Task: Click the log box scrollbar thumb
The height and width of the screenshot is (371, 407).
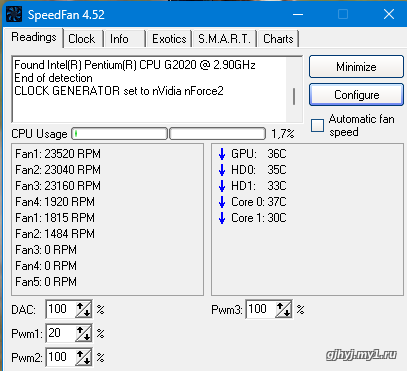Action: (294, 97)
